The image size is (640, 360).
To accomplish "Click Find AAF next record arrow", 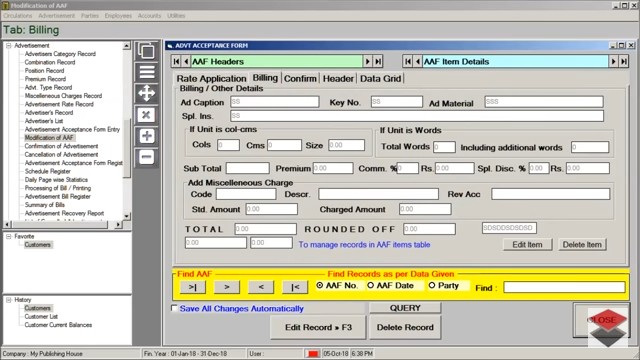I will click(x=227, y=287).
